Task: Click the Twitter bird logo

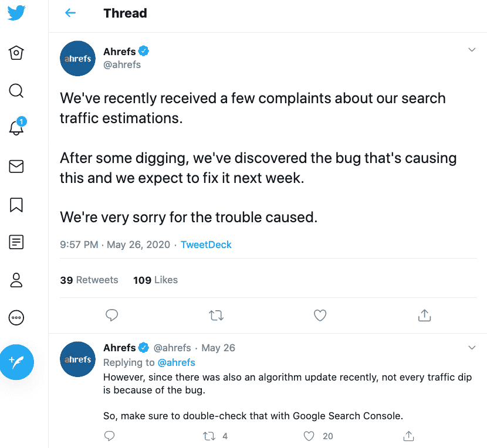Action: 16,13
